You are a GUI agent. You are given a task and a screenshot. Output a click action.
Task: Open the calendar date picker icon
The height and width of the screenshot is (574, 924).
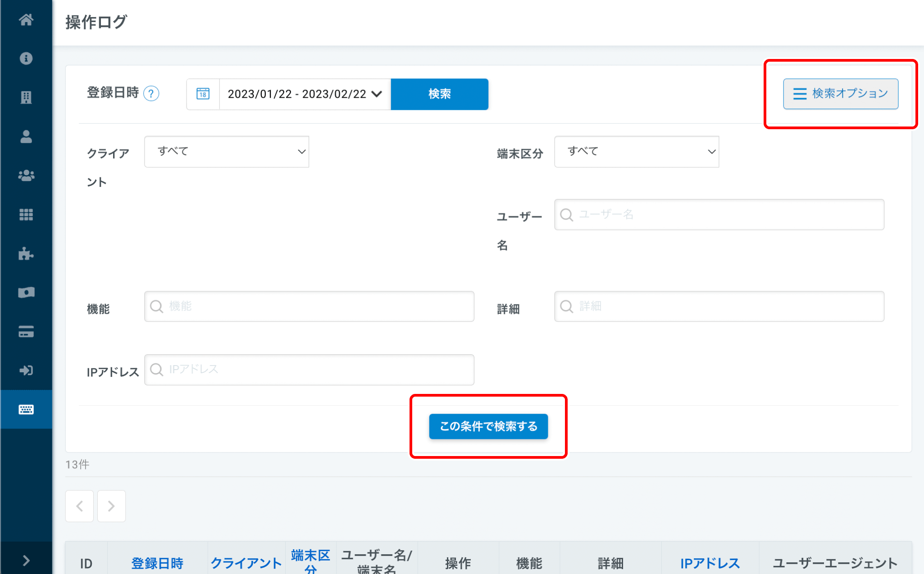tap(203, 94)
